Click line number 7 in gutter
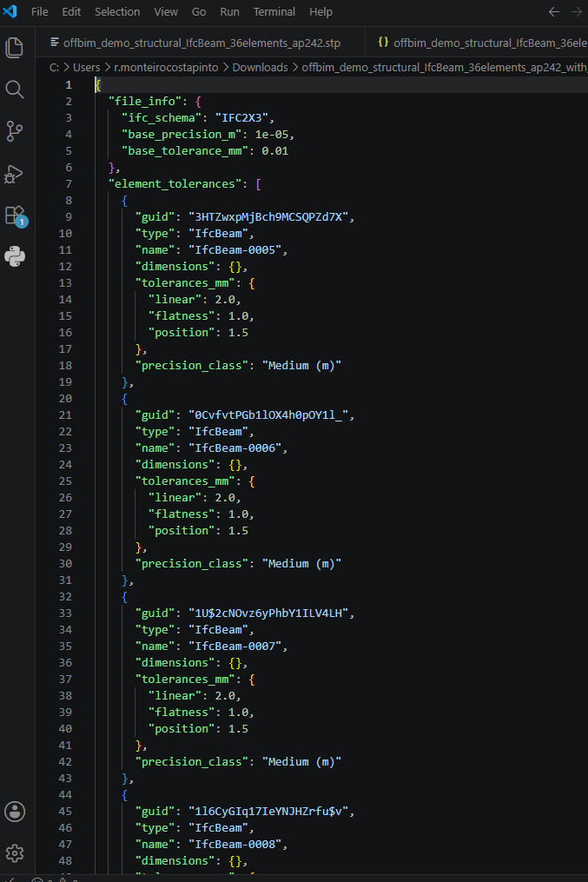The height and width of the screenshot is (882, 588). [69, 184]
